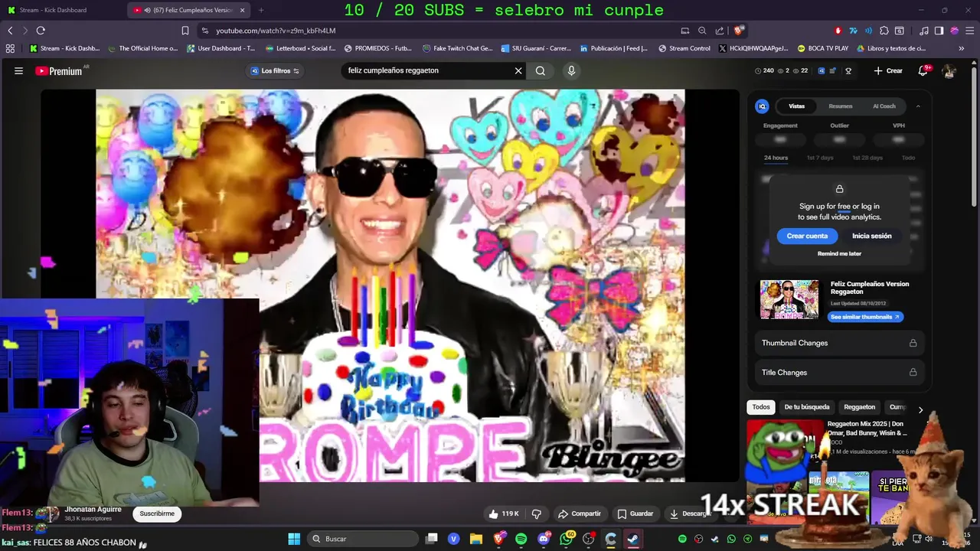Image resolution: width=980 pixels, height=551 pixels.
Task: Go back in browser history
Action: click(10, 31)
